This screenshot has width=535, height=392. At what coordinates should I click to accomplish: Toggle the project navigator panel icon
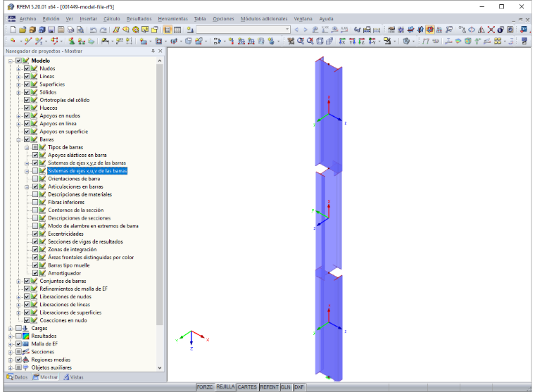tap(168, 30)
